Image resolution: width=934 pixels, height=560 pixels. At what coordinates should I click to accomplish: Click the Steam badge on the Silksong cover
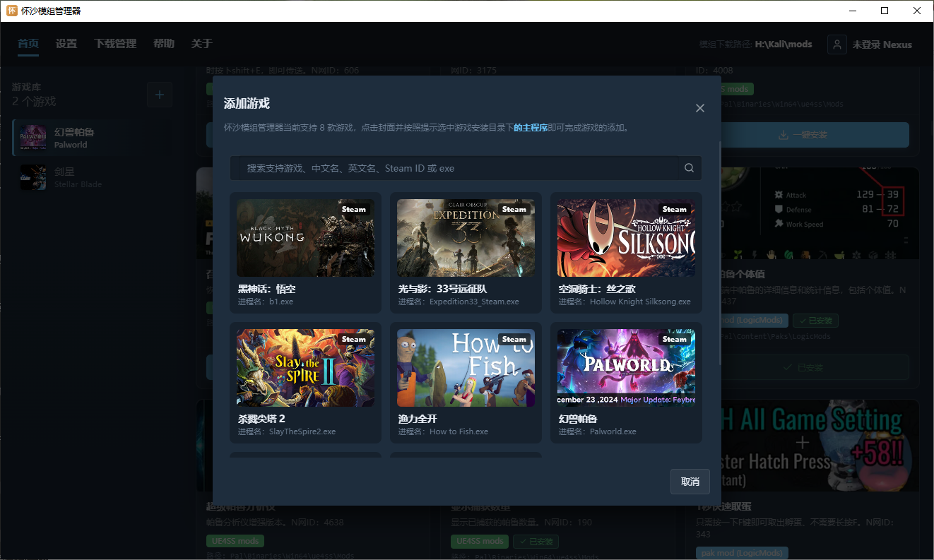tap(675, 209)
